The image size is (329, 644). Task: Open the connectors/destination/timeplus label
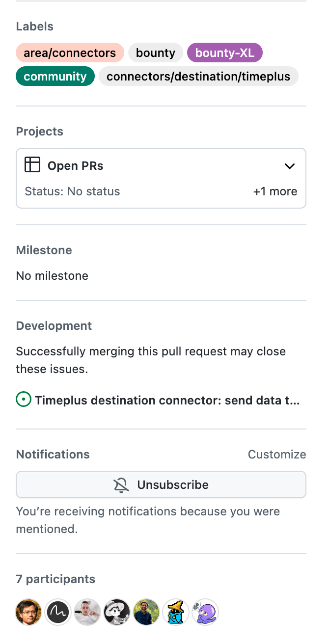(x=198, y=77)
